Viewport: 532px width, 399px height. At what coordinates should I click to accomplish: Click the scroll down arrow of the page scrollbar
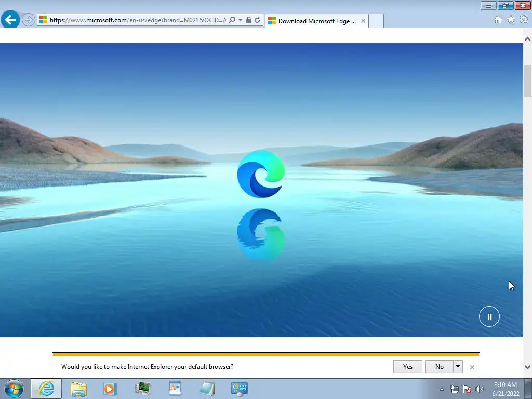coord(527,367)
